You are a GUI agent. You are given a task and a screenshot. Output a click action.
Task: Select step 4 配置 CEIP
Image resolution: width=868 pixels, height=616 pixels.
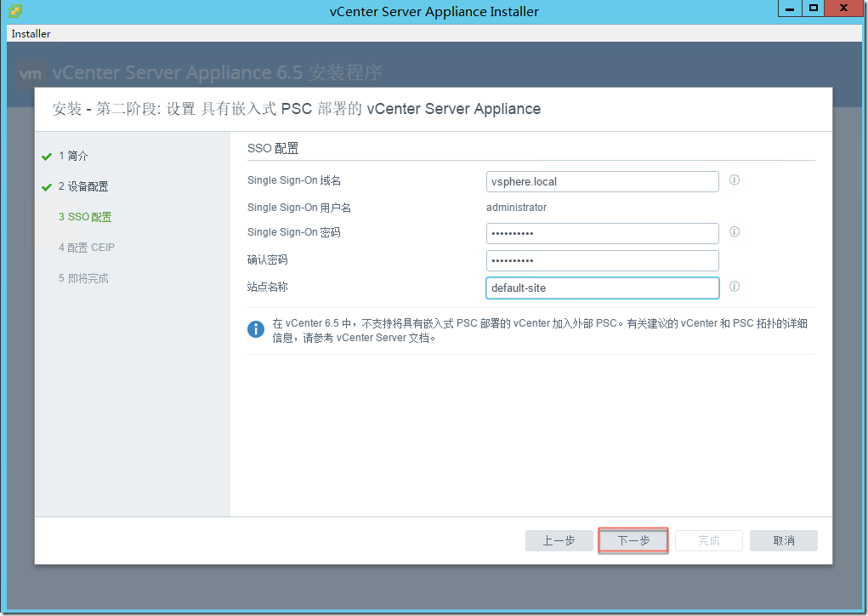[x=87, y=248]
